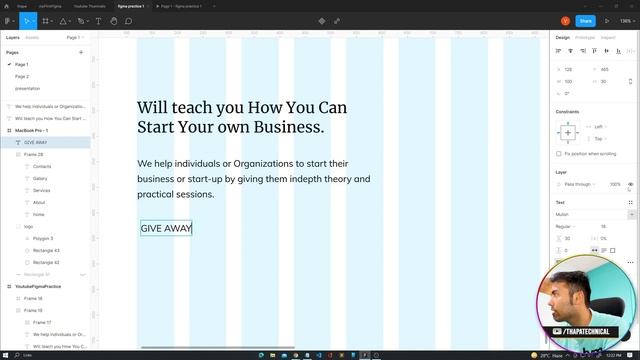Select the Frame tool
The width and height of the screenshot is (640, 360).
coord(45,21)
